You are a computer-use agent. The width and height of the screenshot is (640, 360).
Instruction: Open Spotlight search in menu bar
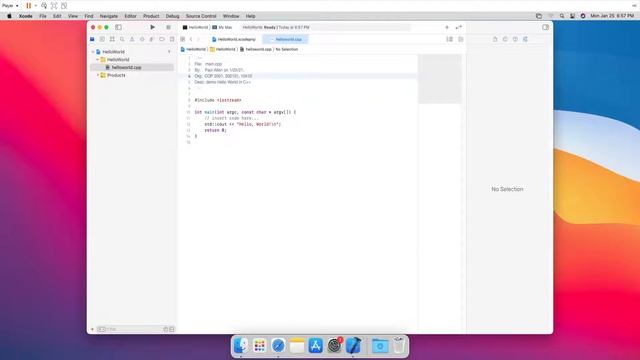coord(562,16)
